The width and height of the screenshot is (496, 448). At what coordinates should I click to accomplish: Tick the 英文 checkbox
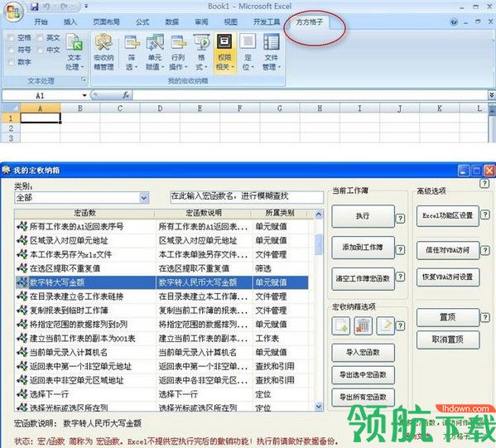click(40, 37)
